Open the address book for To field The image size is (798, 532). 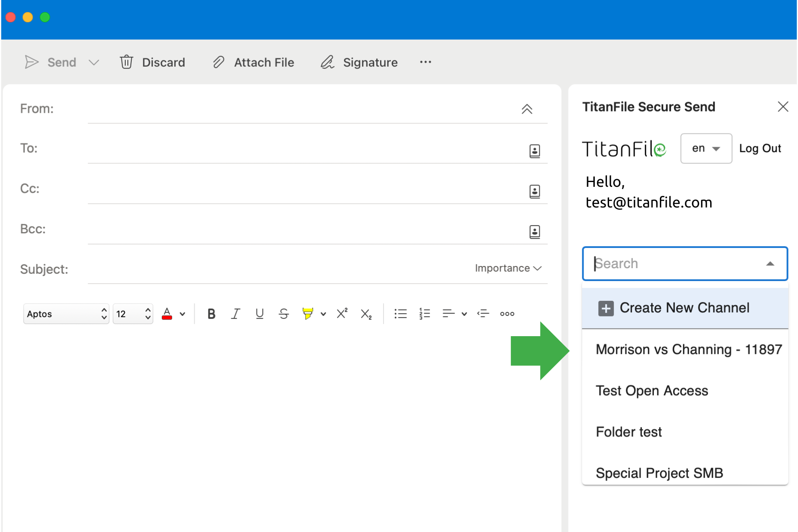pos(535,151)
